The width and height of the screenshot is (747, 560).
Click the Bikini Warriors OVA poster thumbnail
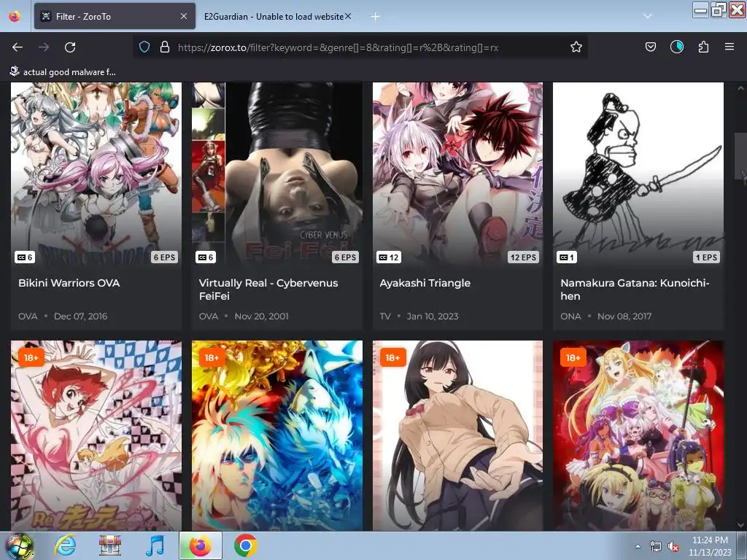(96, 174)
